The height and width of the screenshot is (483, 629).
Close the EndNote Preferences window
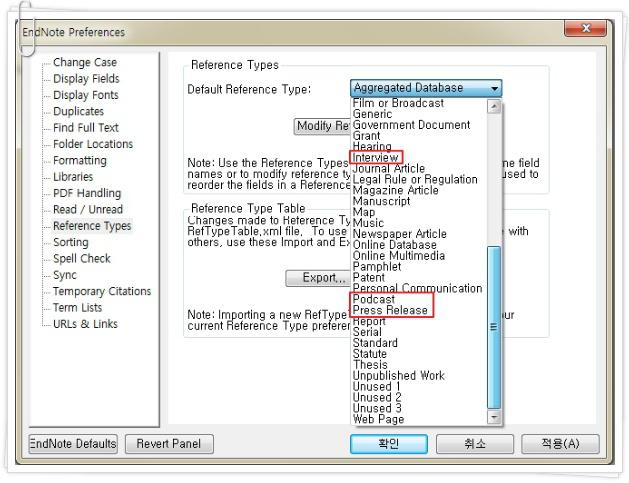(x=585, y=28)
